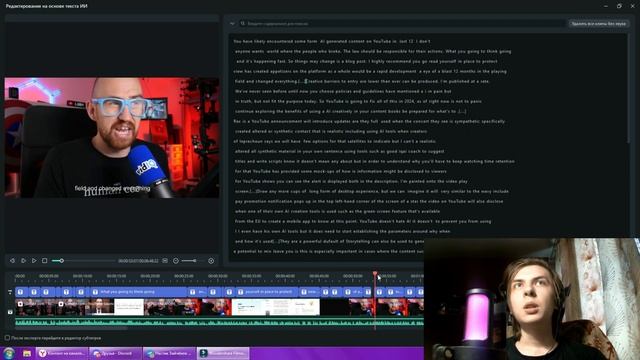Screen dimensions: 640x360
Task: Click silence marker after "changed everything"
Action: (x=301, y=81)
